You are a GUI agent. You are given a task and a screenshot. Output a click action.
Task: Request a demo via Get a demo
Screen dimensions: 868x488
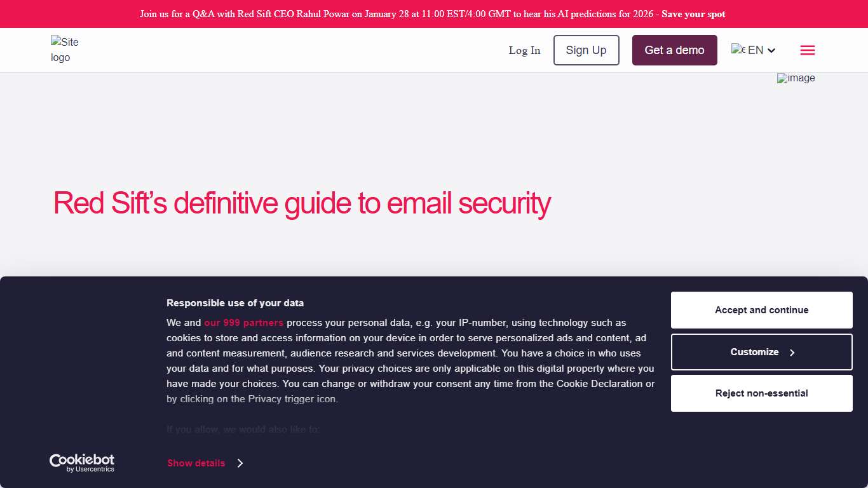tap(674, 50)
